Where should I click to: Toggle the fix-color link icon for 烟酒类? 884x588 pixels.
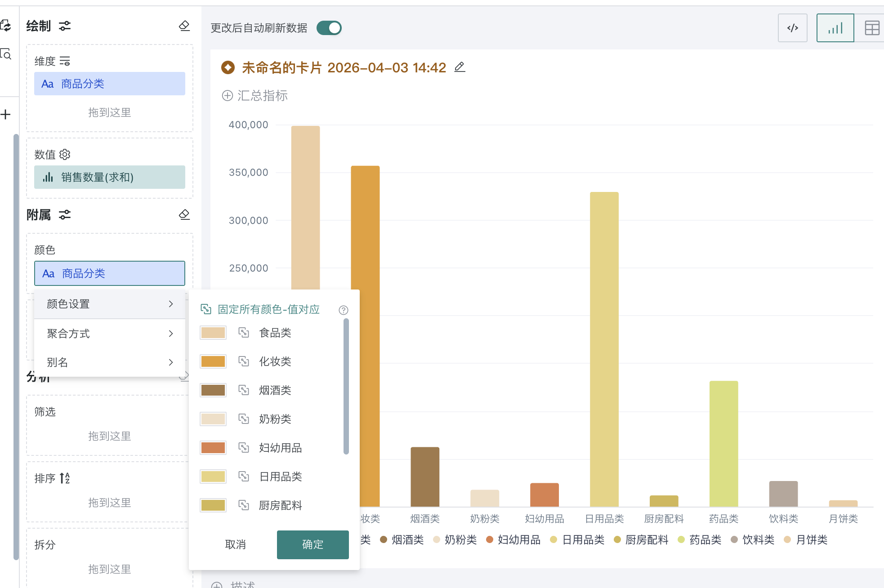244,390
